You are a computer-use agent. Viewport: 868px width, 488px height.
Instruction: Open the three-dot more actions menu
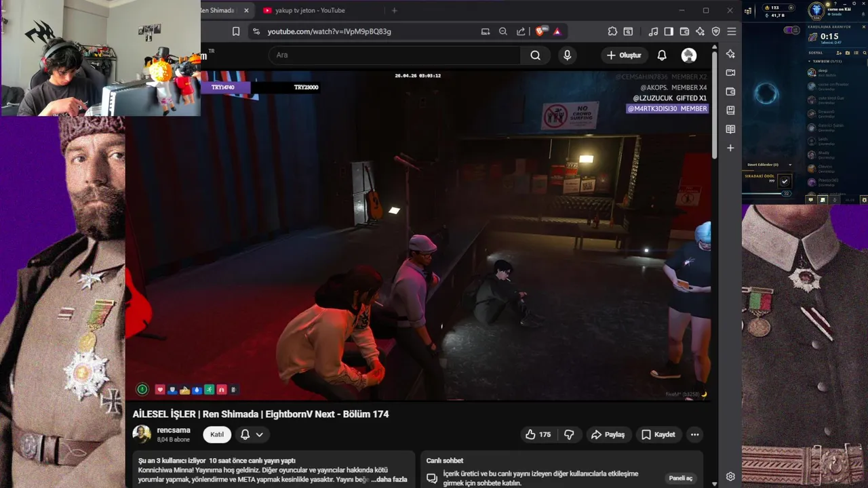tap(694, 434)
